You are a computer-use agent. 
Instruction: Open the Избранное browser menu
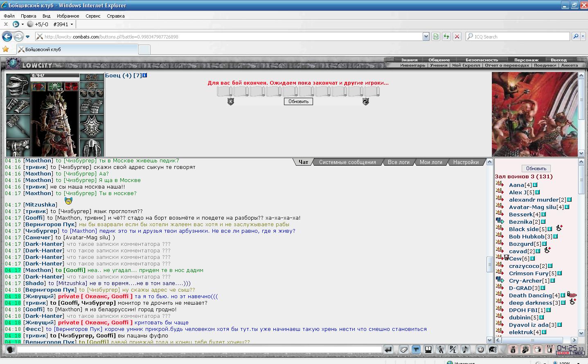(68, 16)
